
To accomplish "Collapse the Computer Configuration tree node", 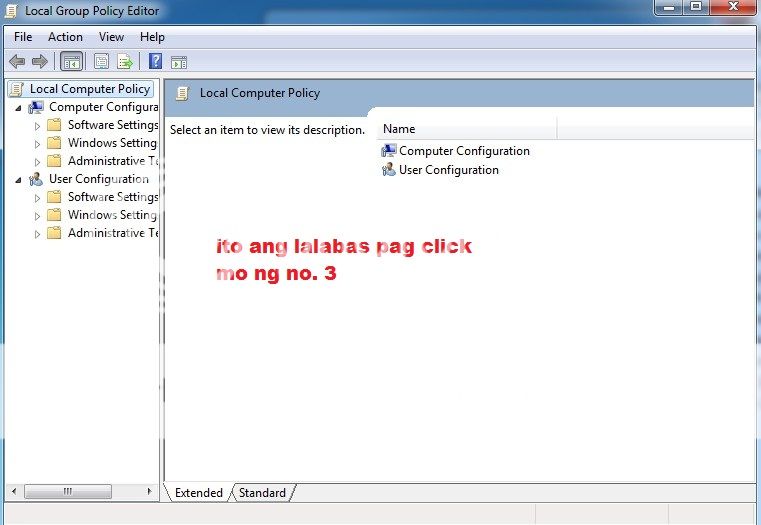I will (x=19, y=108).
